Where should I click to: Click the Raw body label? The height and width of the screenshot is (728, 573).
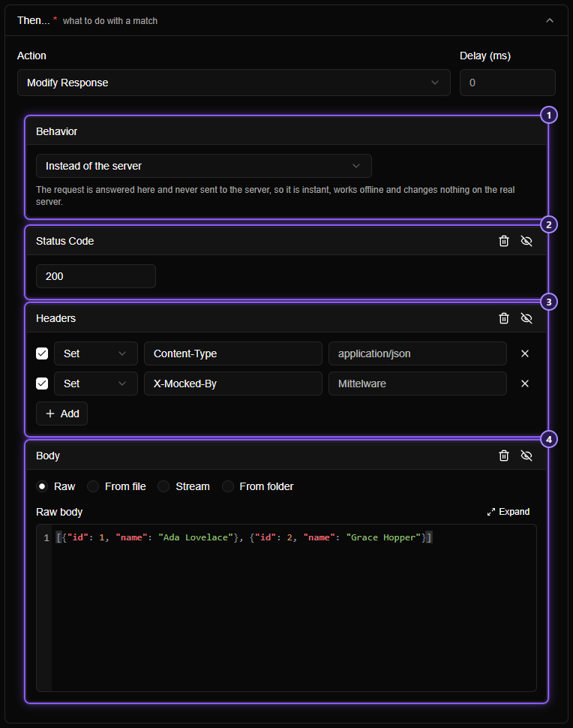(59, 512)
